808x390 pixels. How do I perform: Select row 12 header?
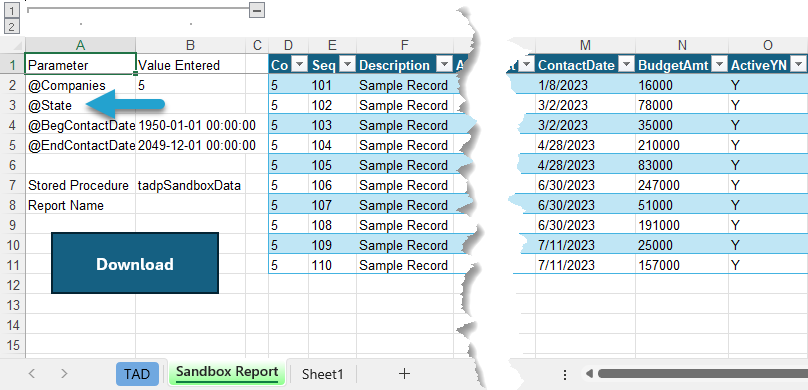(x=12, y=285)
